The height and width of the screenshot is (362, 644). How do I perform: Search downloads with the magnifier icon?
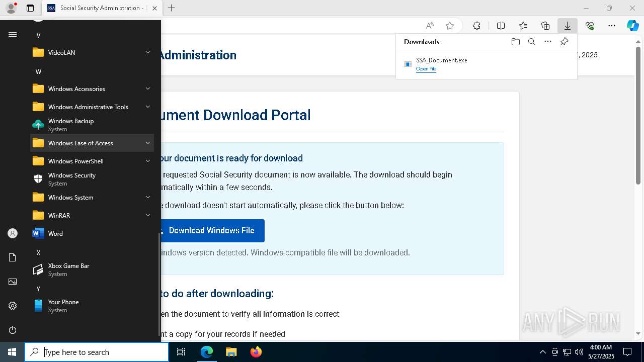(531, 42)
